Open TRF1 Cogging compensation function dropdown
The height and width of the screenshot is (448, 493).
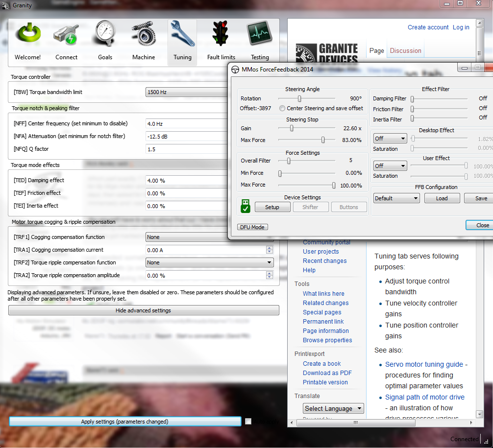coord(187,237)
